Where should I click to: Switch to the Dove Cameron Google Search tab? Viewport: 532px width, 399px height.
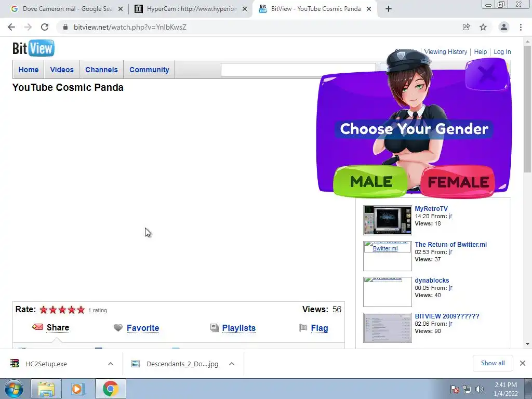click(67, 9)
